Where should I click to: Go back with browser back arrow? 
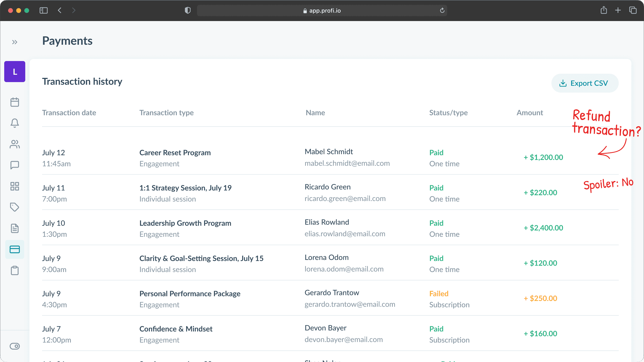click(60, 11)
